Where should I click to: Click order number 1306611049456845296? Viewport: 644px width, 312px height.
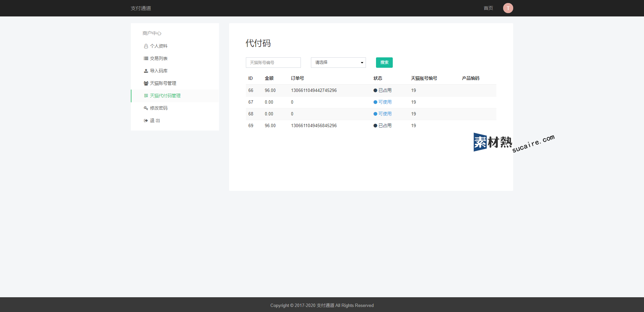point(314,125)
